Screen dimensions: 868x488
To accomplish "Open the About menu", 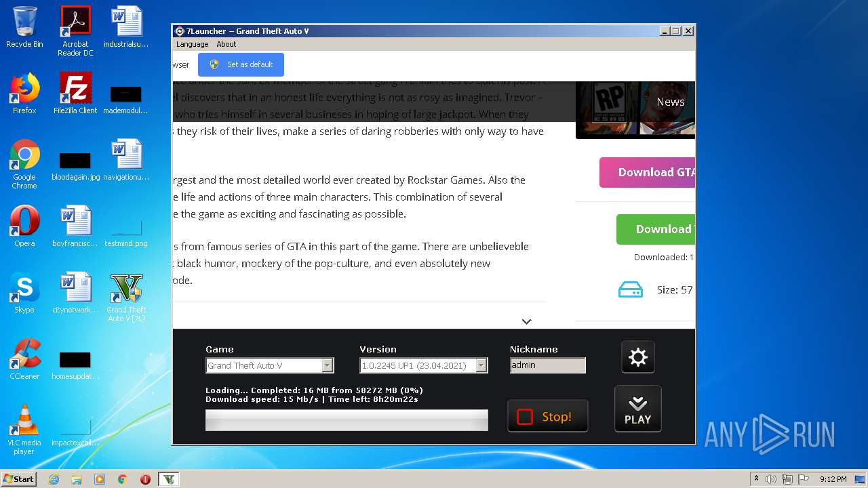I will point(226,44).
